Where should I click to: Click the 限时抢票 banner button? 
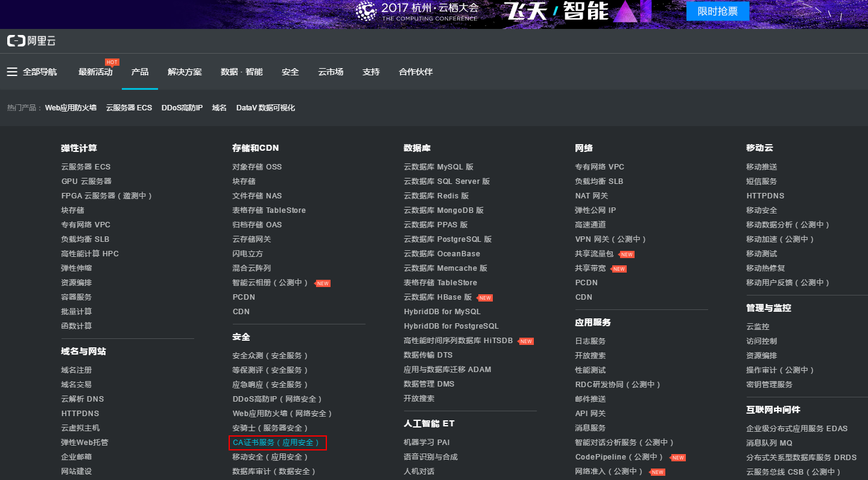pyautogui.click(x=717, y=11)
